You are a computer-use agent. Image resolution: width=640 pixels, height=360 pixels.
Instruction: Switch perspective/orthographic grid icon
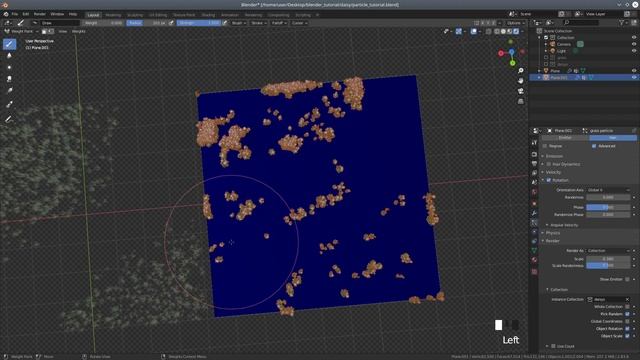tap(521, 101)
